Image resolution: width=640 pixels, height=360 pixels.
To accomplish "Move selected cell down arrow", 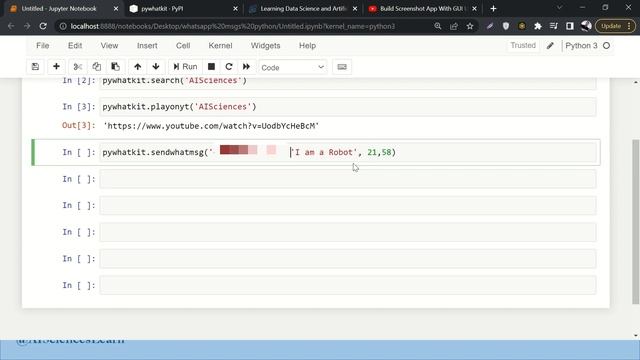I will click(156, 67).
